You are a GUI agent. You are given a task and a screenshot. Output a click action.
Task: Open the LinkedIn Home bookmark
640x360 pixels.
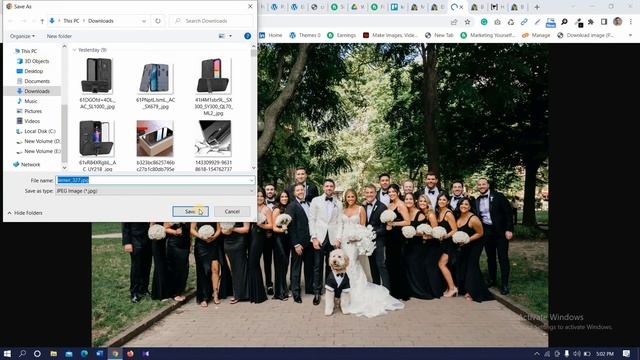[x=271, y=36]
